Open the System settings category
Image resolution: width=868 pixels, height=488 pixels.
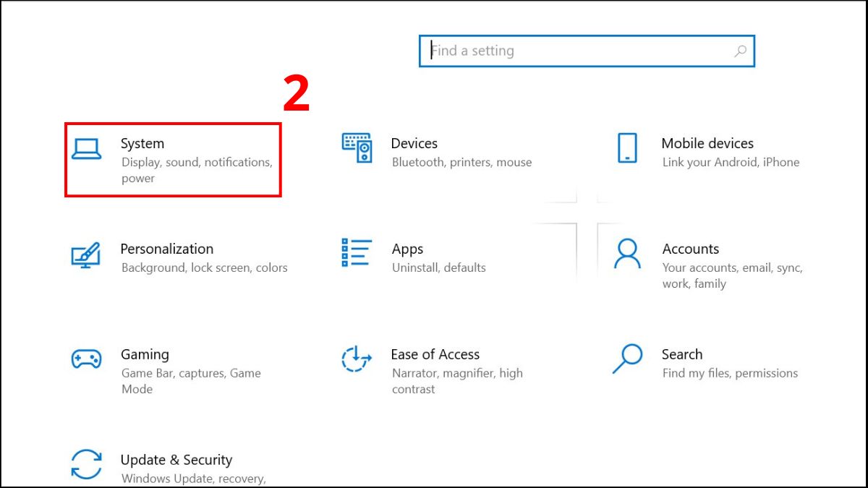(142, 143)
